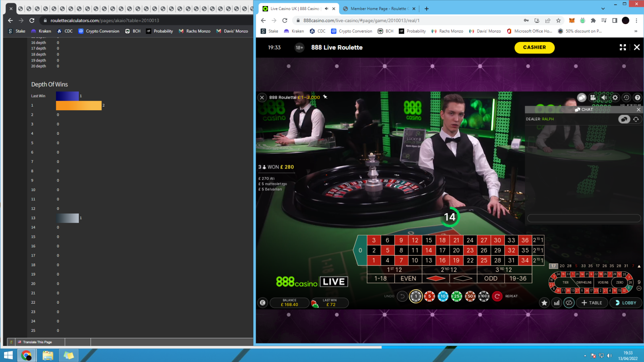Image resolution: width=644 pixels, height=362 pixels.
Task: Click the chat message input field
Action: coord(584,218)
